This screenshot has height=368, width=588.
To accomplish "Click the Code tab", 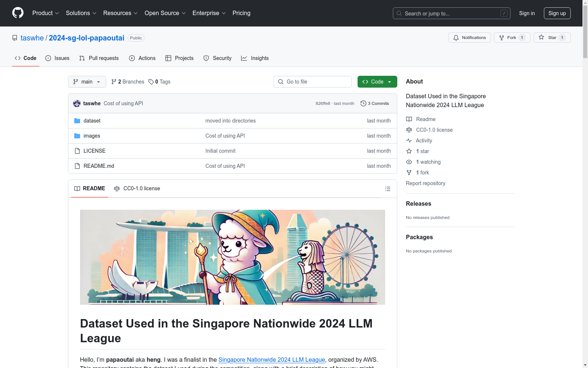I will 26,58.
